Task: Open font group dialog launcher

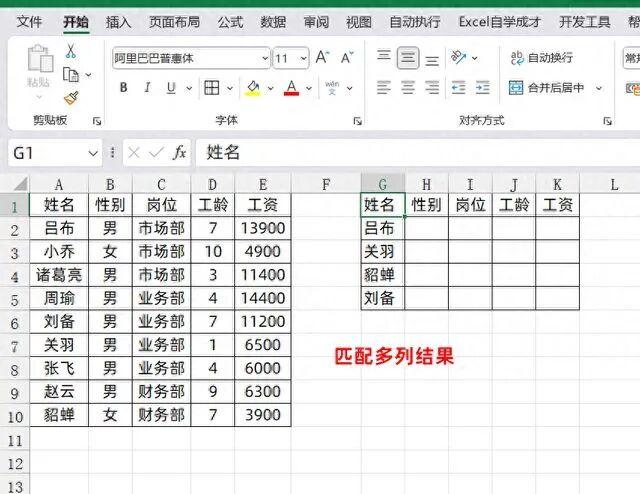Action: [x=358, y=121]
